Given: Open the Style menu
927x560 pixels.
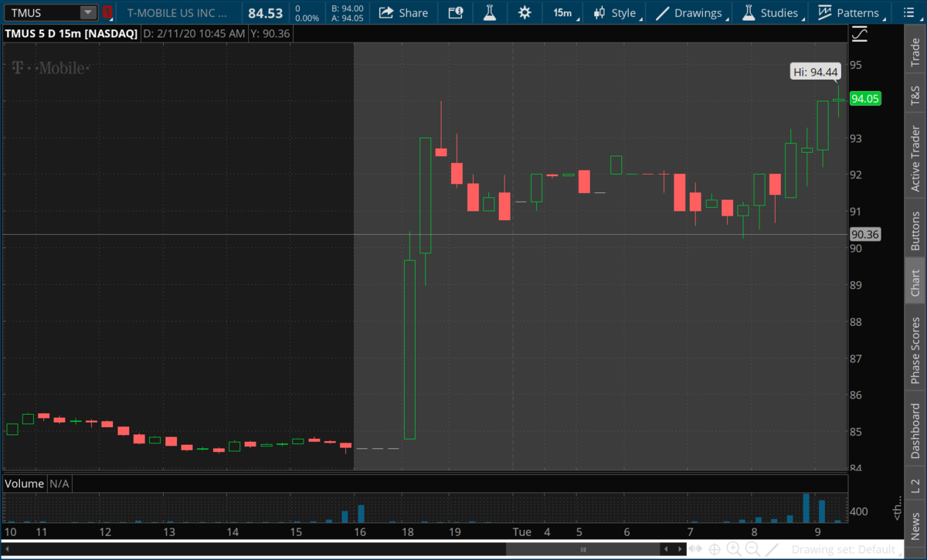Looking at the screenshot, I should [x=616, y=12].
